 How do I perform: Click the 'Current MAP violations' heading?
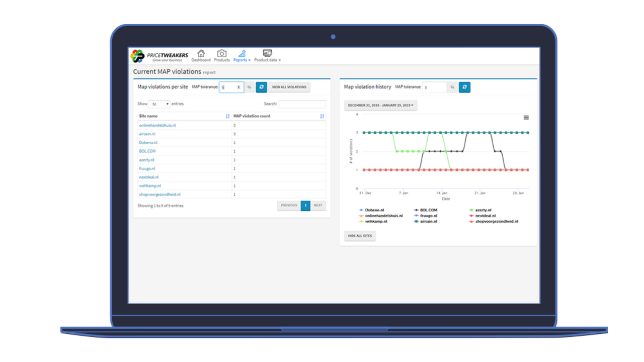[x=167, y=72]
